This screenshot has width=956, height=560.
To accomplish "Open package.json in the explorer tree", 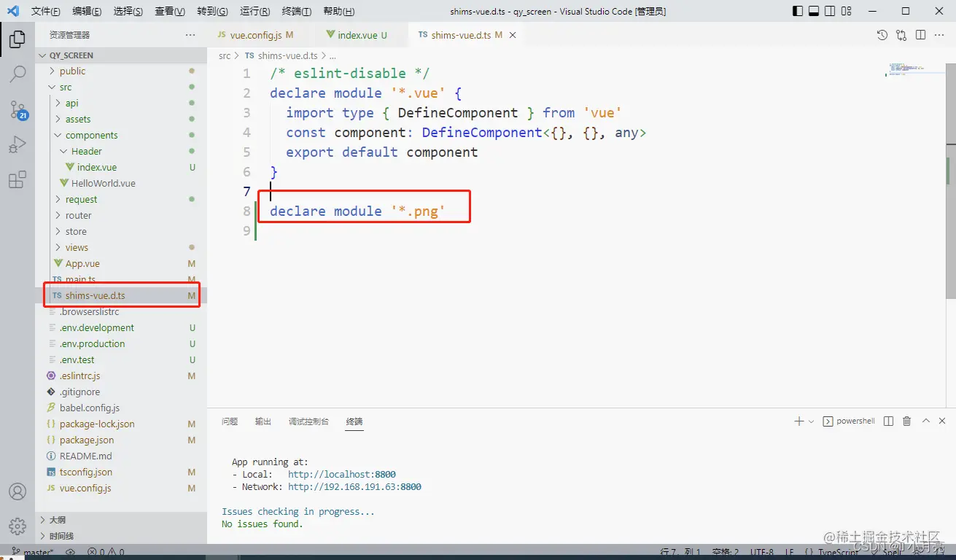I will point(86,440).
